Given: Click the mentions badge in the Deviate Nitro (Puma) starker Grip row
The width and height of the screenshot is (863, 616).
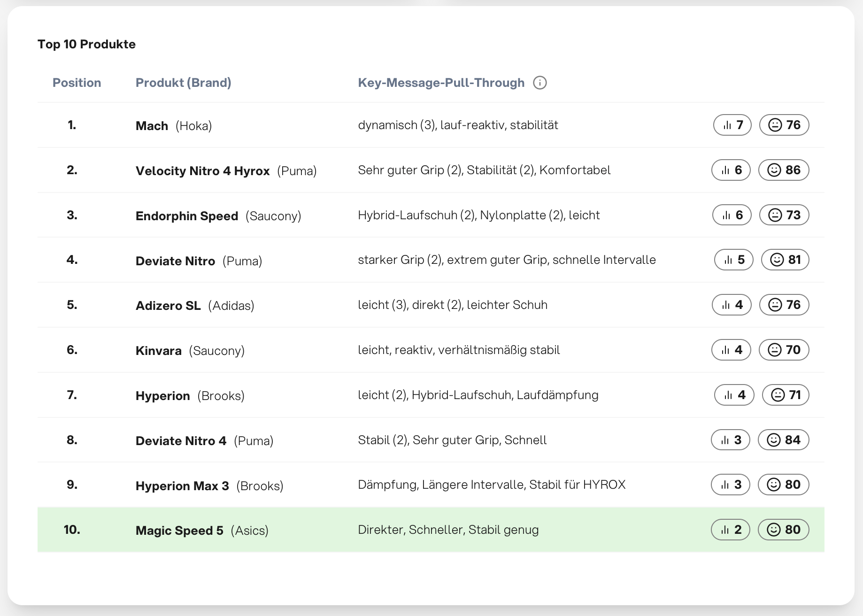Looking at the screenshot, I should 734,260.
